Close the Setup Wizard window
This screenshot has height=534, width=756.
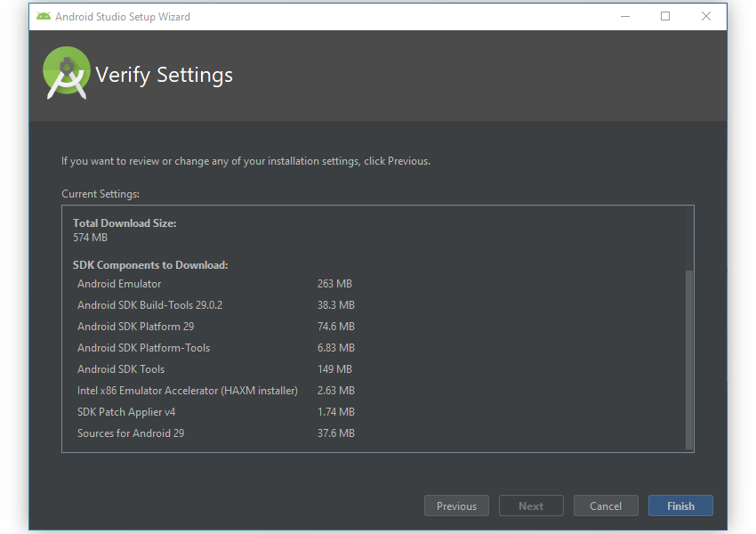[706, 16]
